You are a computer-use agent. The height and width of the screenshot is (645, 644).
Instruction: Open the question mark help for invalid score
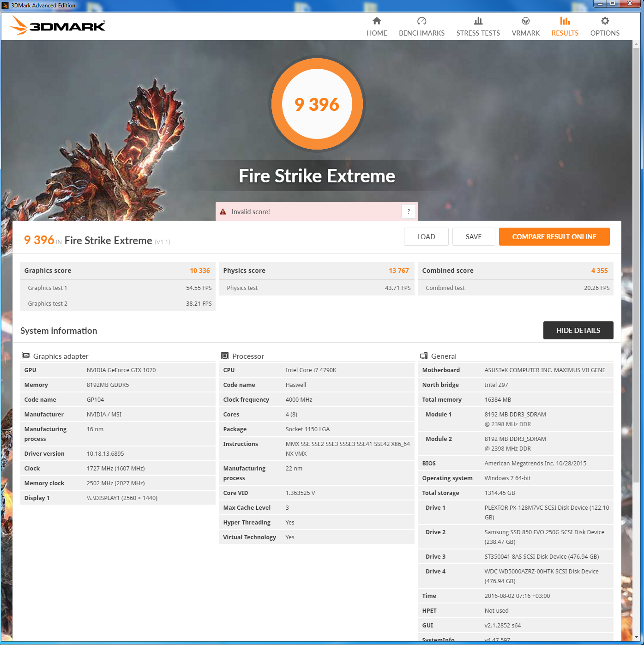[x=409, y=211]
